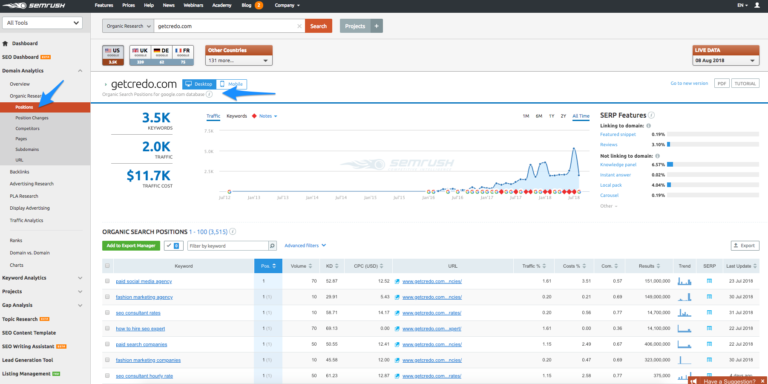Click the orange Search button

point(318,26)
